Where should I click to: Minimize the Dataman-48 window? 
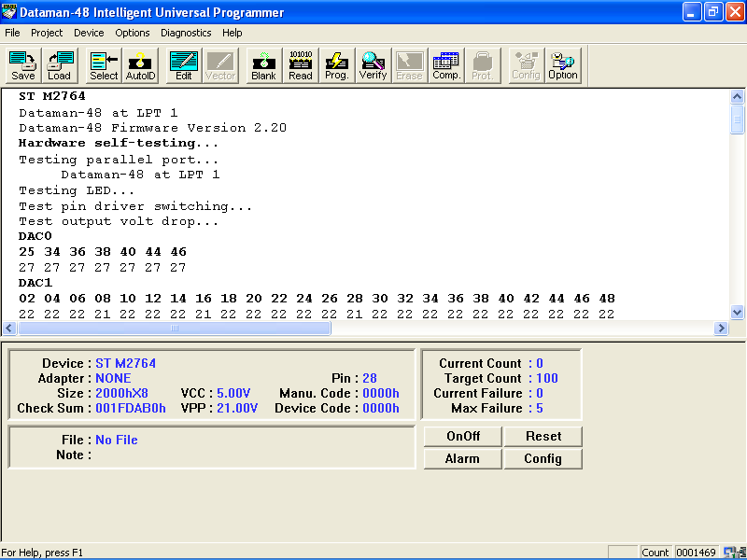[692, 12]
